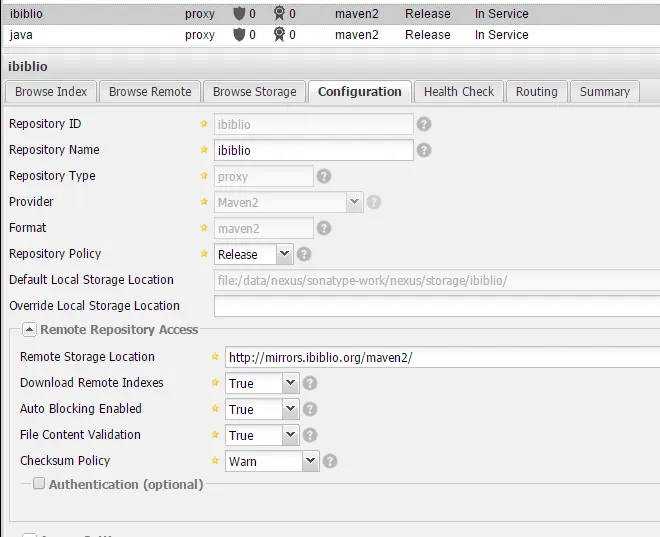Click help icon beside Checksum Policy dropdown
Viewport: 660px width, 537px height.
point(330,461)
